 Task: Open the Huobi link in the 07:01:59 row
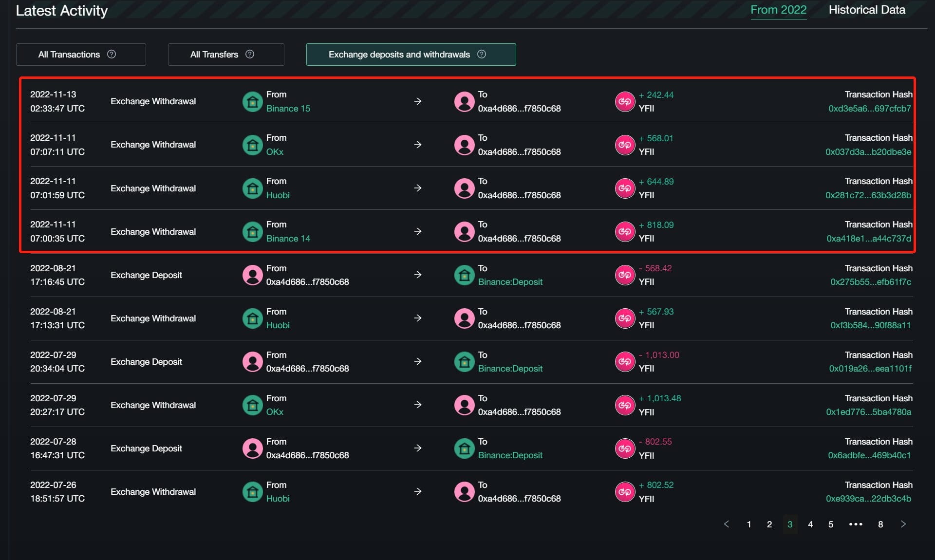click(278, 195)
